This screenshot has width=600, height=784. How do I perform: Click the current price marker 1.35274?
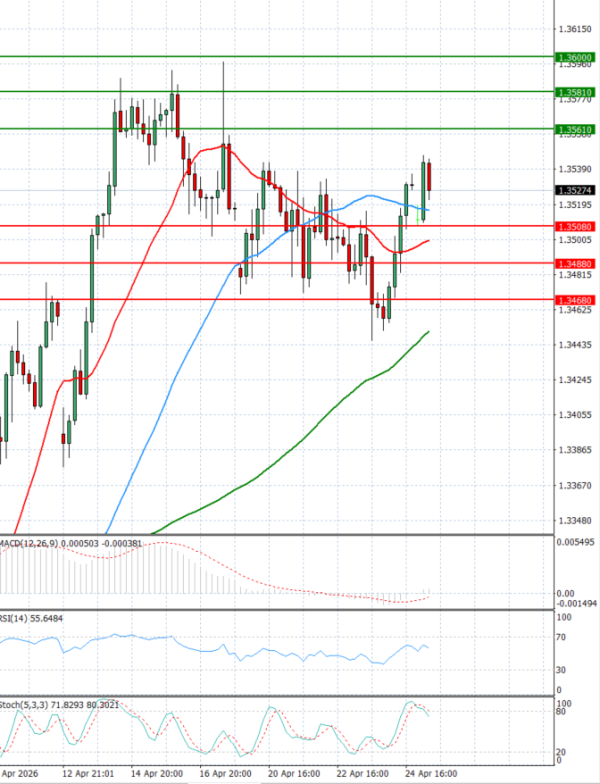[574, 190]
